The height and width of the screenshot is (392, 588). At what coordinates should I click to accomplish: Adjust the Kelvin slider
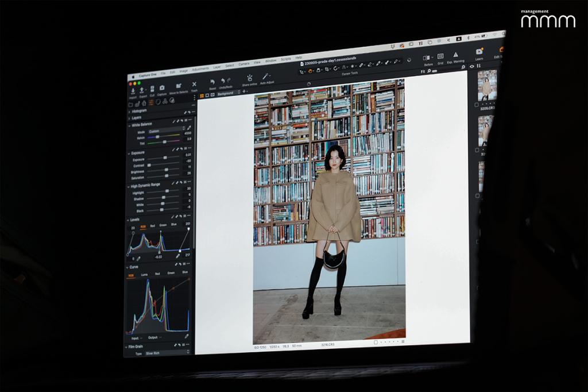165,136
